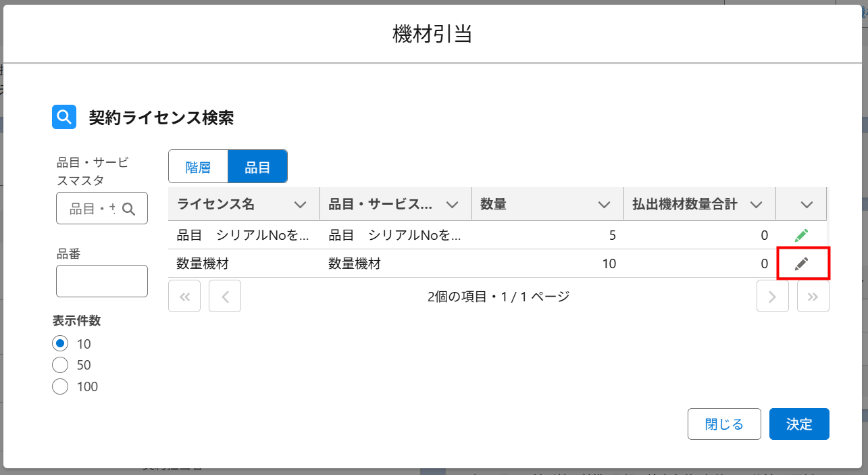The width and height of the screenshot is (868, 475).
Task: Click the green pencil edit icon
Action: click(801, 235)
